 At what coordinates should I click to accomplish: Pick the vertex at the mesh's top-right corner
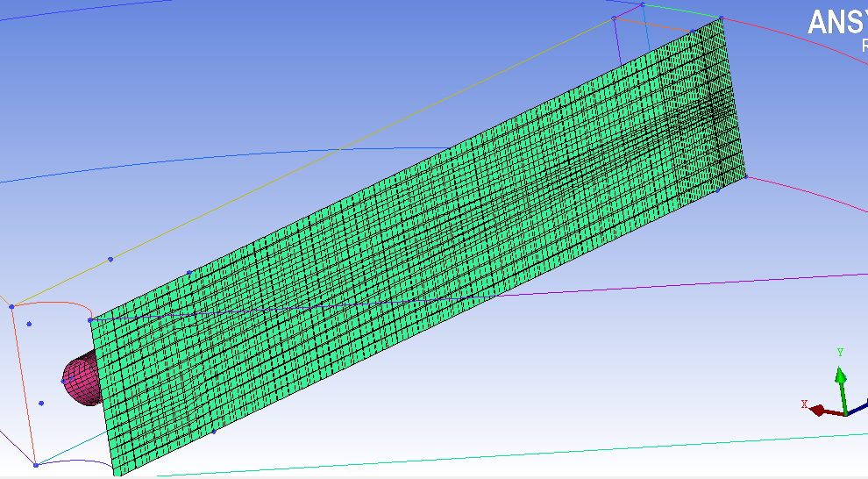720,18
